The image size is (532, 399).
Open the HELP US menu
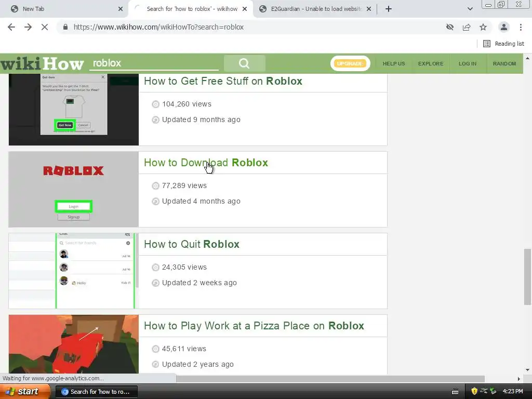pos(394,63)
